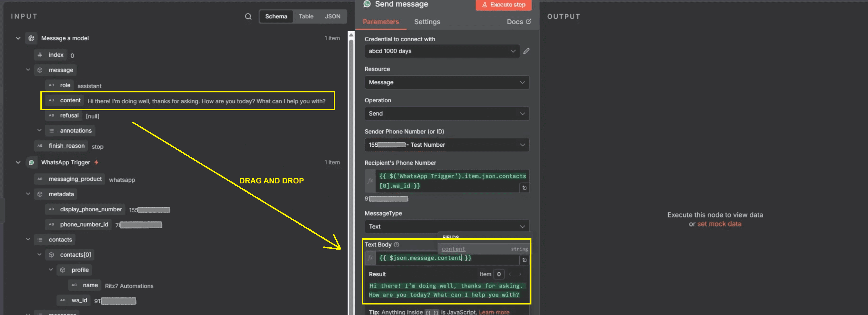
Task: Open the MessageType dropdown showing Text
Action: pos(446,226)
